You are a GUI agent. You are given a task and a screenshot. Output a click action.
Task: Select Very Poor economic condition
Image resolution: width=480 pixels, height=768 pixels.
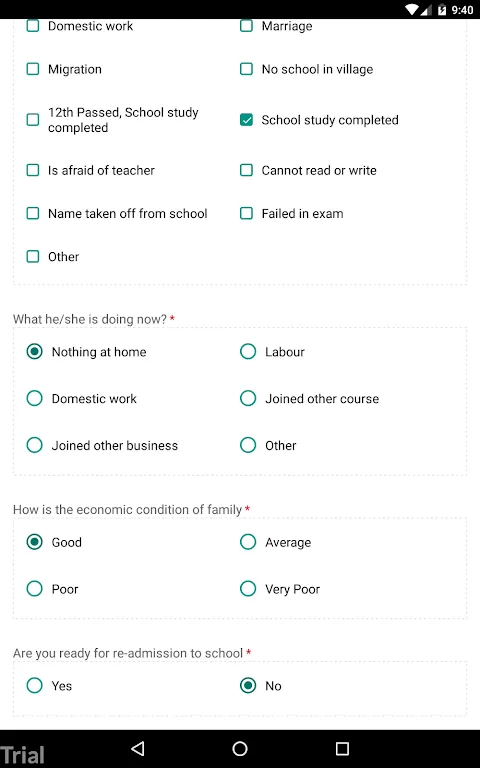pyautogui.click(x=248, y=589)
